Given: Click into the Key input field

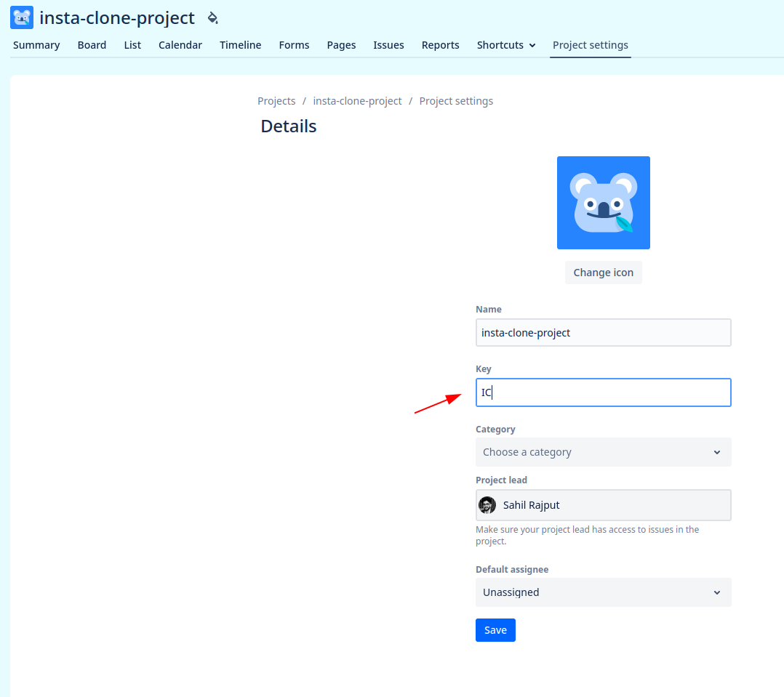Looking at the screenshot, I should click(x=604, y=392).
